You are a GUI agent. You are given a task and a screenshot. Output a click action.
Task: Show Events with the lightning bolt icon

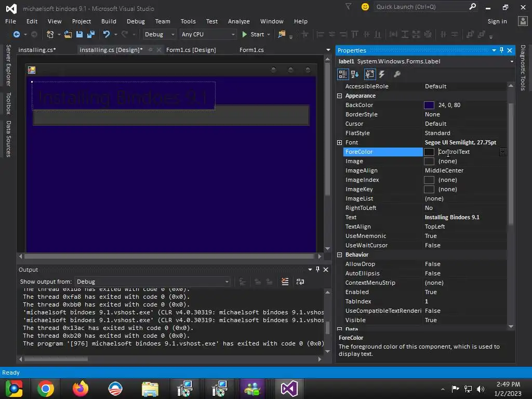coord(382,74)
